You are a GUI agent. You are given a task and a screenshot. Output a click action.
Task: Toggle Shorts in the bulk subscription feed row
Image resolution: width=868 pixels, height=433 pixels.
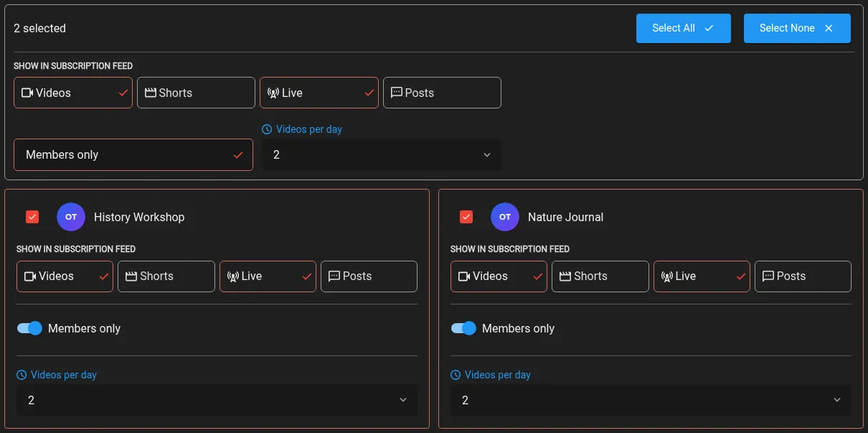tap(196, 93)
